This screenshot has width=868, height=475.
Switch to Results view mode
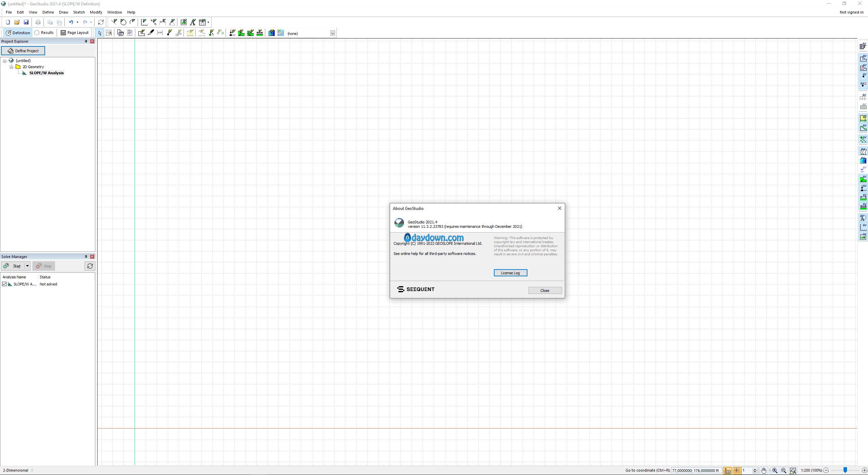[44, 33]
